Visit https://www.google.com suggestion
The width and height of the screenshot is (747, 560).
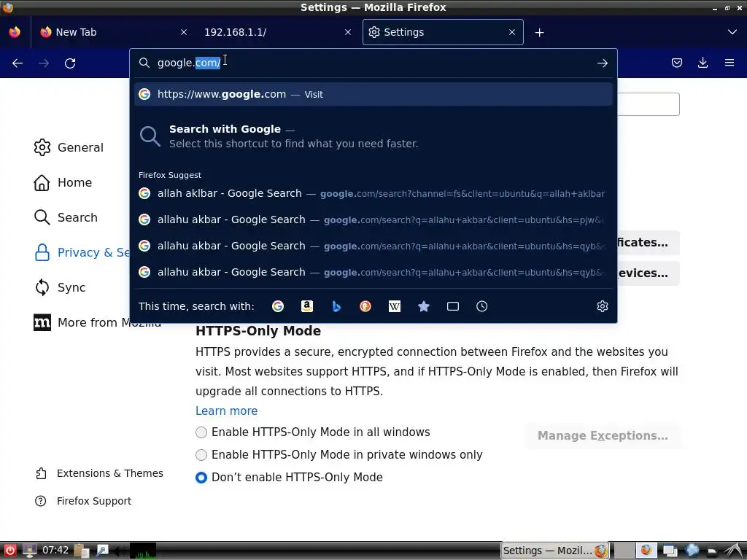pyautogui.click(x=373, y=94)
